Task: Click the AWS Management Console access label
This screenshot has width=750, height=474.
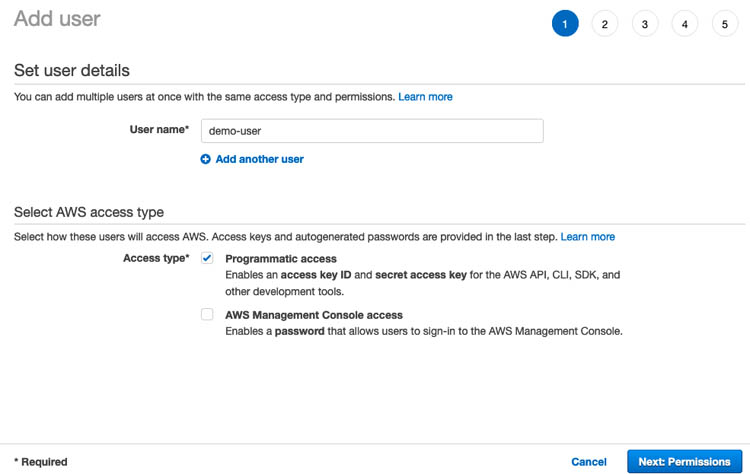Action: [x=314, y=315]
